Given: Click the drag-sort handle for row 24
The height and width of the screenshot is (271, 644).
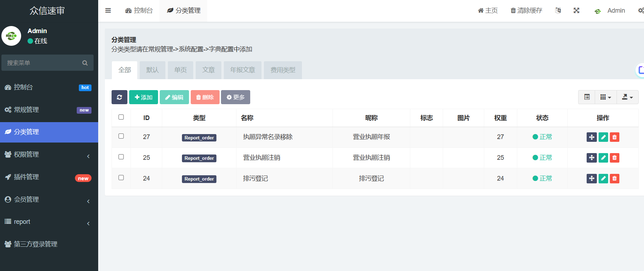Looking at the screenshot, I should 592,178.
